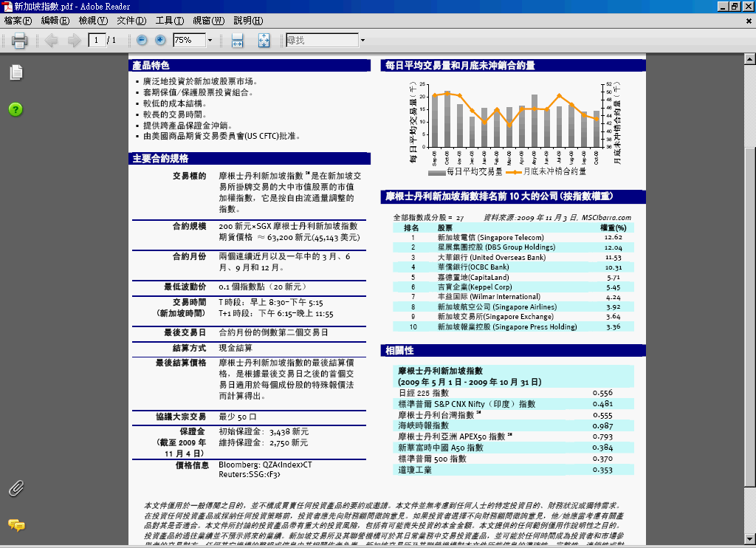Click the Reuters:SSG:<F3> text

(250, 475)
